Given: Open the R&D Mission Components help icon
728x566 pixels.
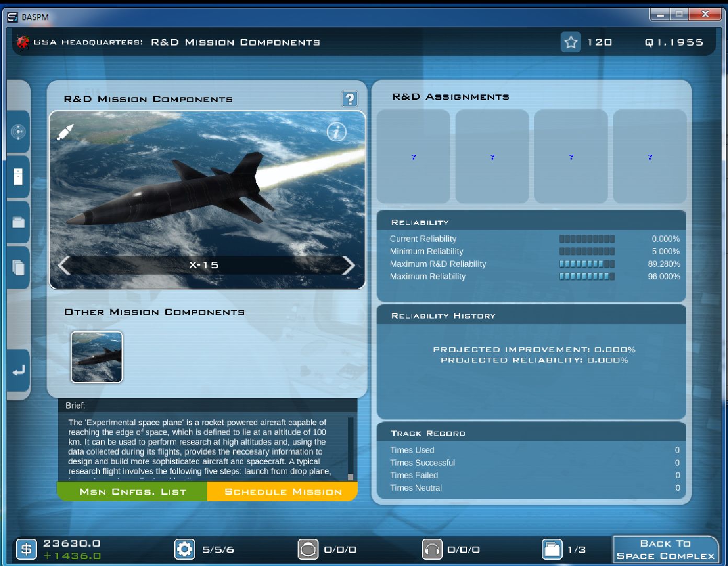Looking at the screenshot, I should (x=349, y=98).
